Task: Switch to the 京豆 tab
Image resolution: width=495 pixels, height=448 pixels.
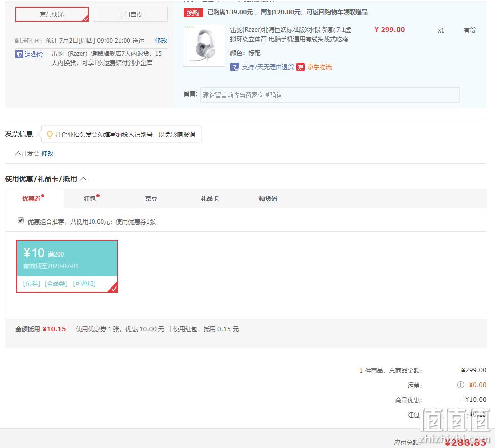Action: [x=151, y=199]
